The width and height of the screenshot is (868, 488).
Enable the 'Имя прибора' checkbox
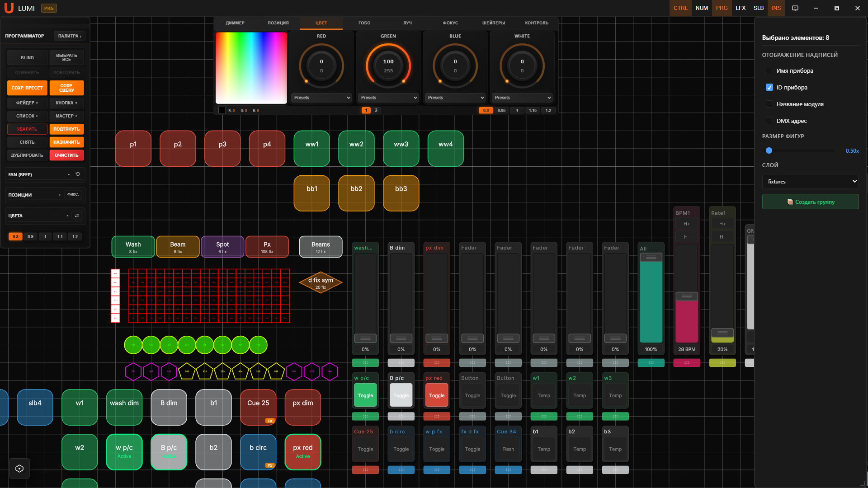click(769, 71)
